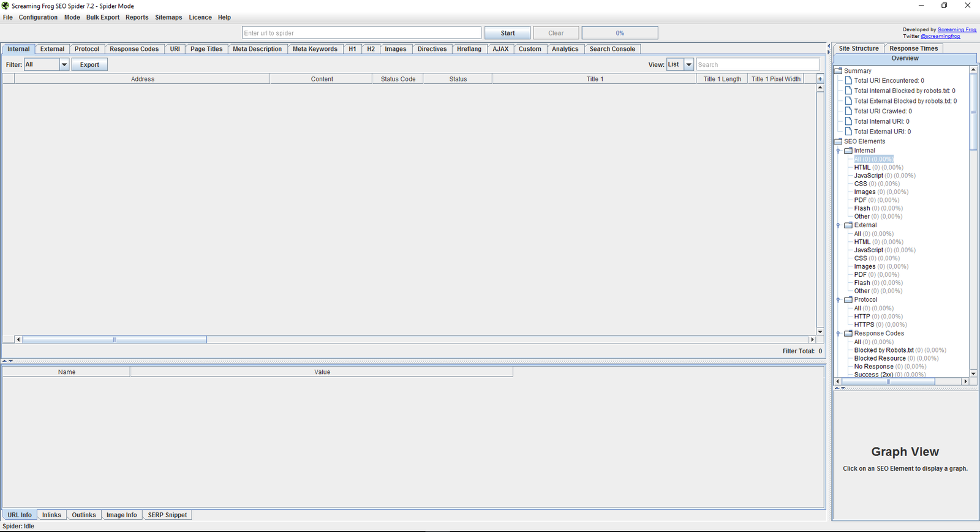Click the main table's horizontal scrollbar thumb
980x532 pixels.
click(x=115, y=340)
